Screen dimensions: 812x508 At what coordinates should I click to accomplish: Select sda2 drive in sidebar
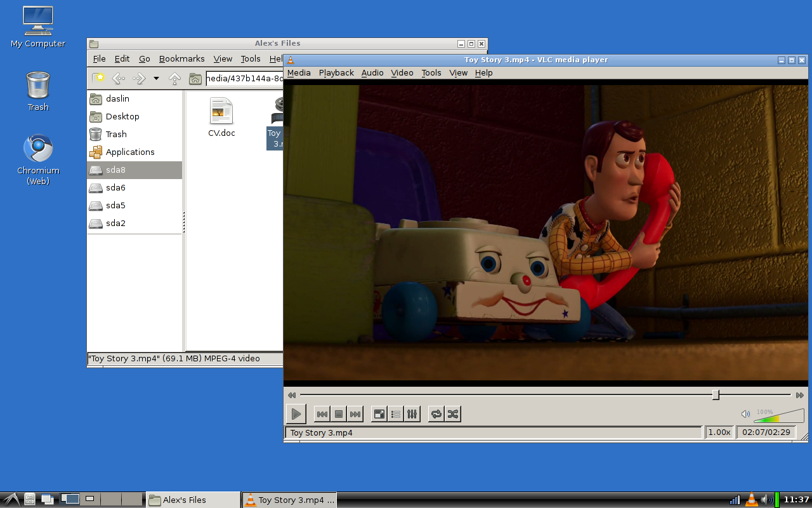(x=134, y=223)
